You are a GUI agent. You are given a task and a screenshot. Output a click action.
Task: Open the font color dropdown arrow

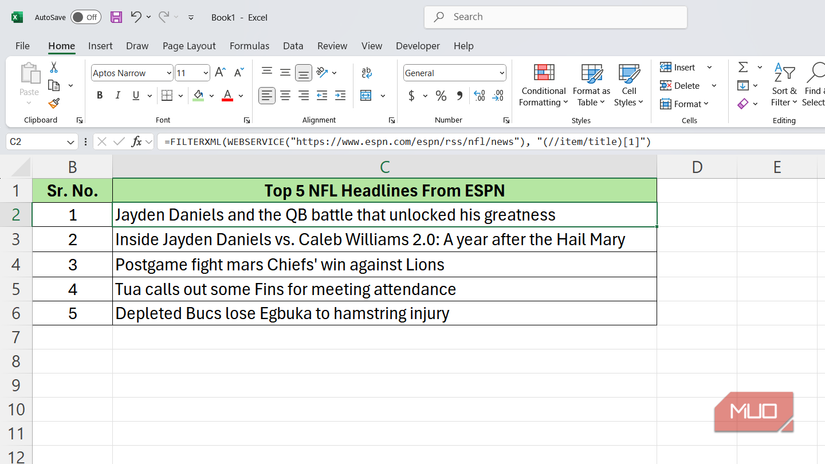tap(241, 96)
